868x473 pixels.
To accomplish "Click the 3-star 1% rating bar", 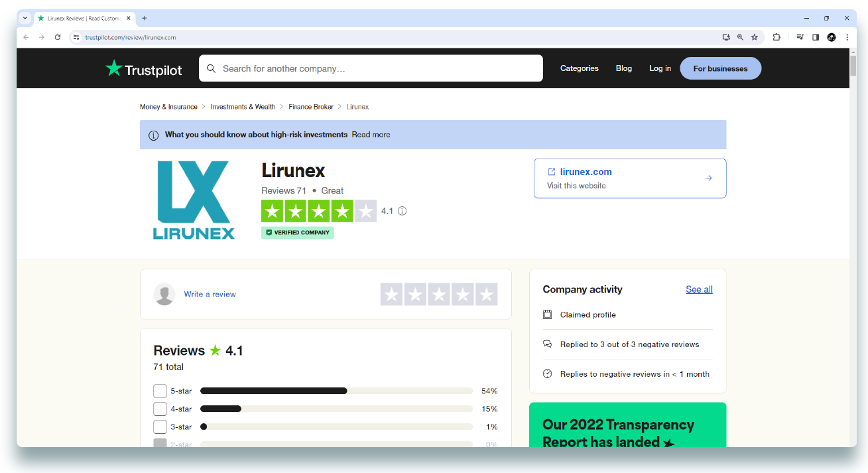I will (x=336, y=427).
